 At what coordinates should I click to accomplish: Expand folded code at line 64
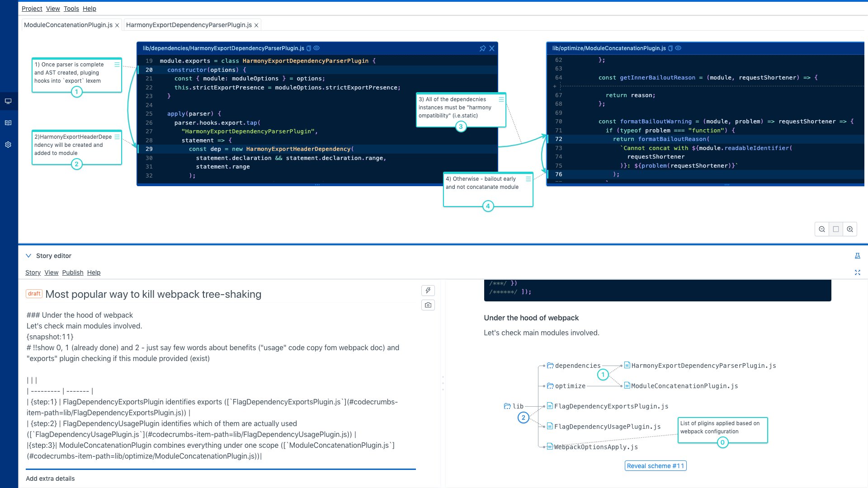pos(554,86)
